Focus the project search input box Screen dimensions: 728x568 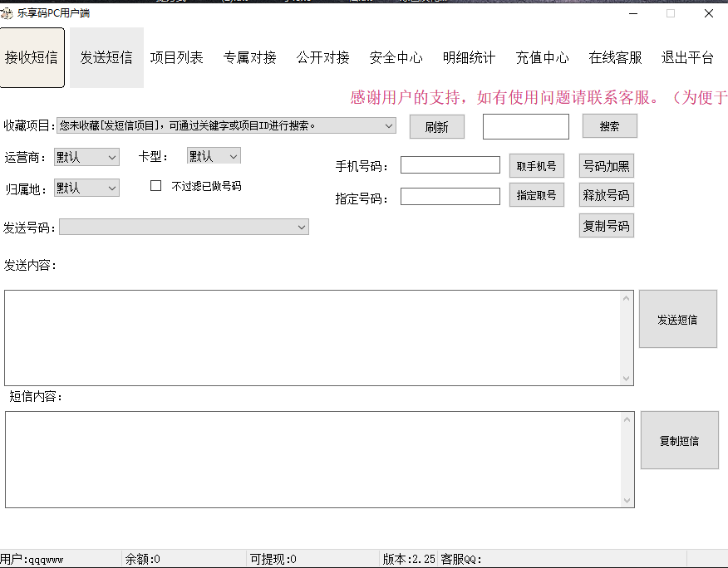click(525, 126)
